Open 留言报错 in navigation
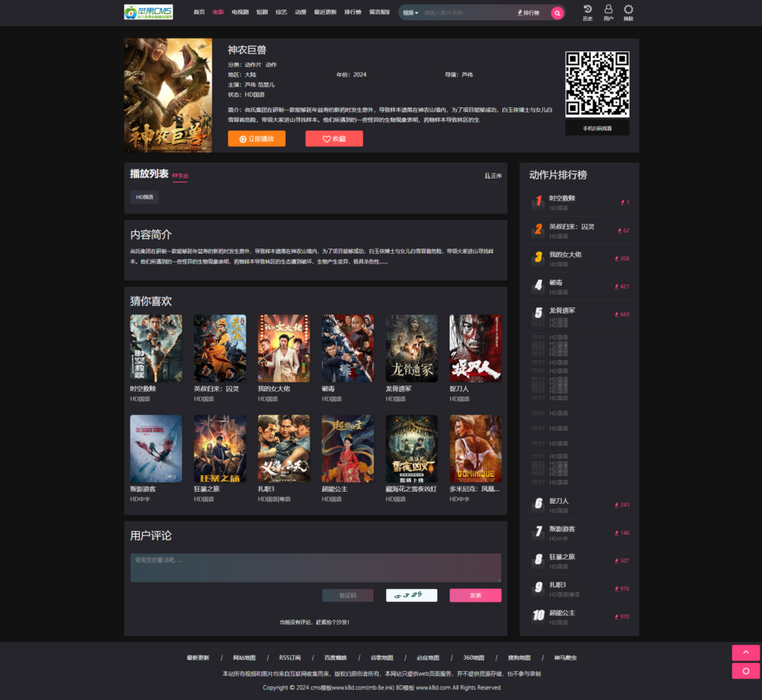Image resolution: width=762 pixels, height=700 pixels. point(379,12)
